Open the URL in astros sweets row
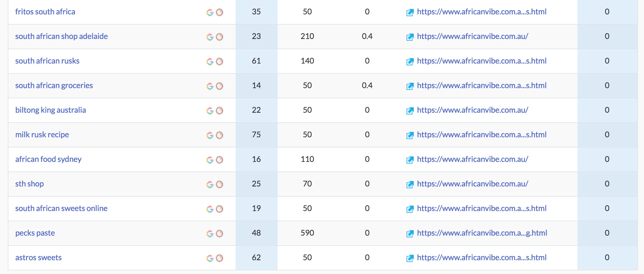This screenshot has width=644, height=274. (x=482, y=258)
